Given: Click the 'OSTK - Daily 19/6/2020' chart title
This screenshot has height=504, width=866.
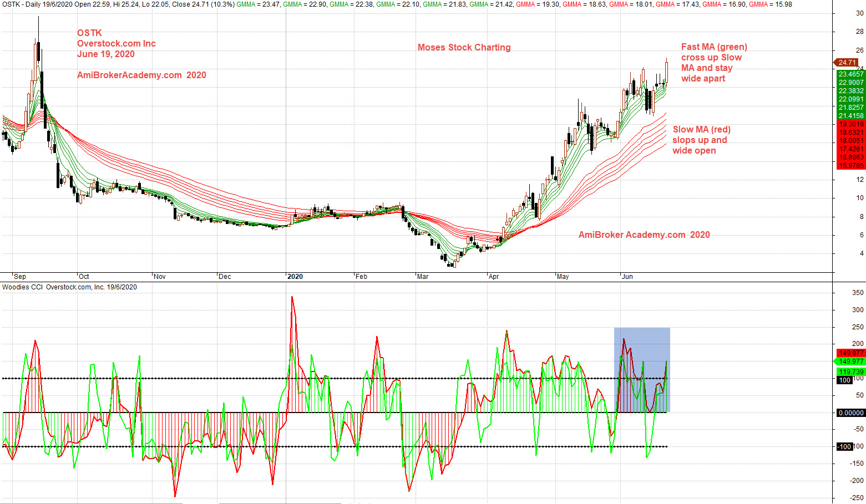Looking at the screenshot, I should coord(38,4).
